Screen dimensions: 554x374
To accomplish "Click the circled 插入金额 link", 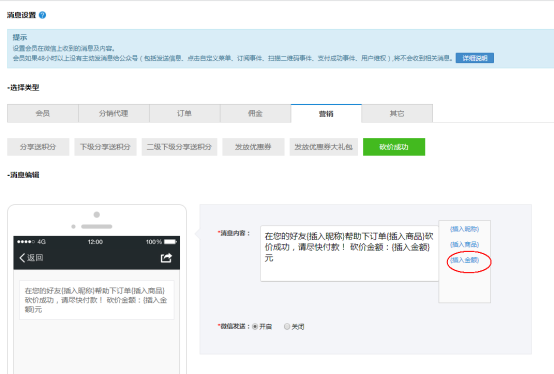I will coord(465,260).
